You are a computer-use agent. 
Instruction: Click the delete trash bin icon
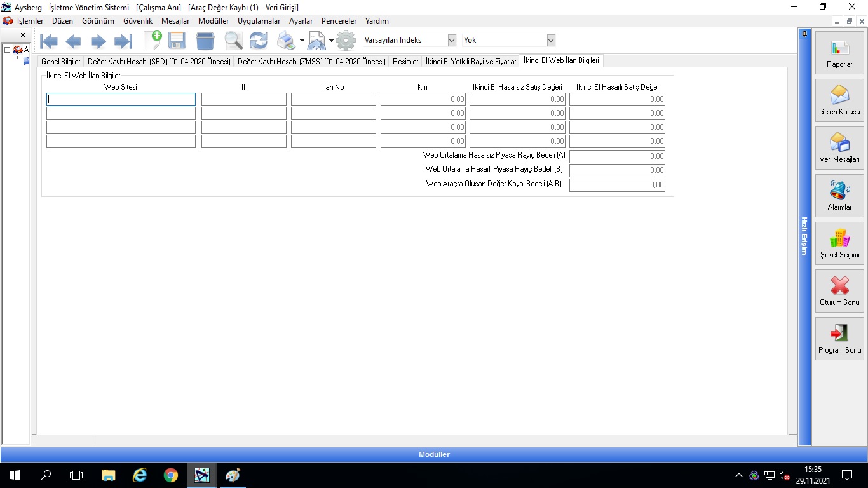(205, 41)
